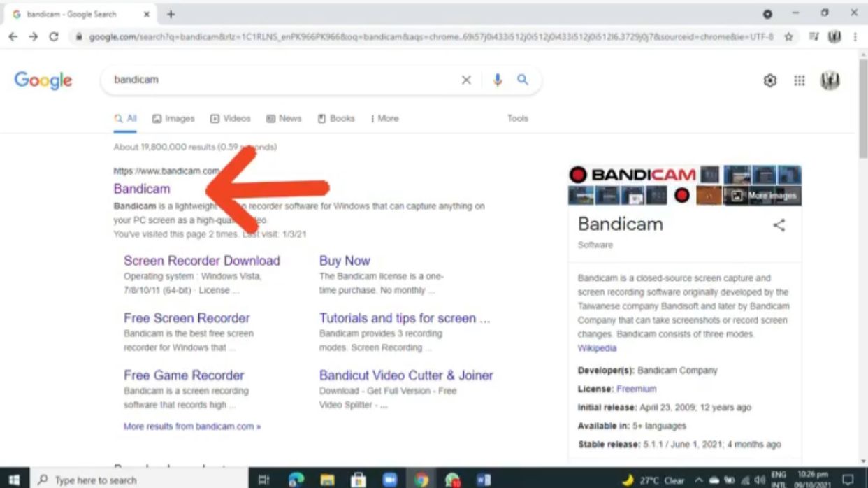Screen dimensions: 868x488
Task: Click the Freemium license link
Action: pos(637,389)
